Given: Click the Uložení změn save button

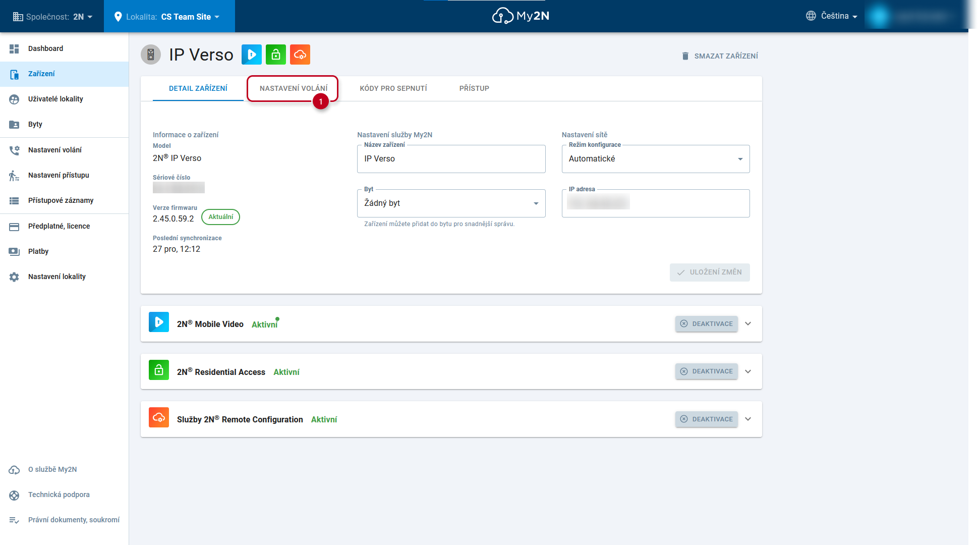Looking at the screenshot, I should [710, 272].
